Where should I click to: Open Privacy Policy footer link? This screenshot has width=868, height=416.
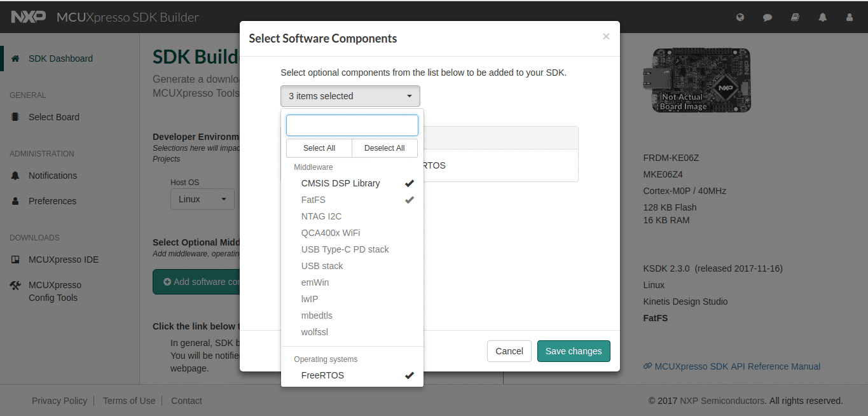click(59, 401)
